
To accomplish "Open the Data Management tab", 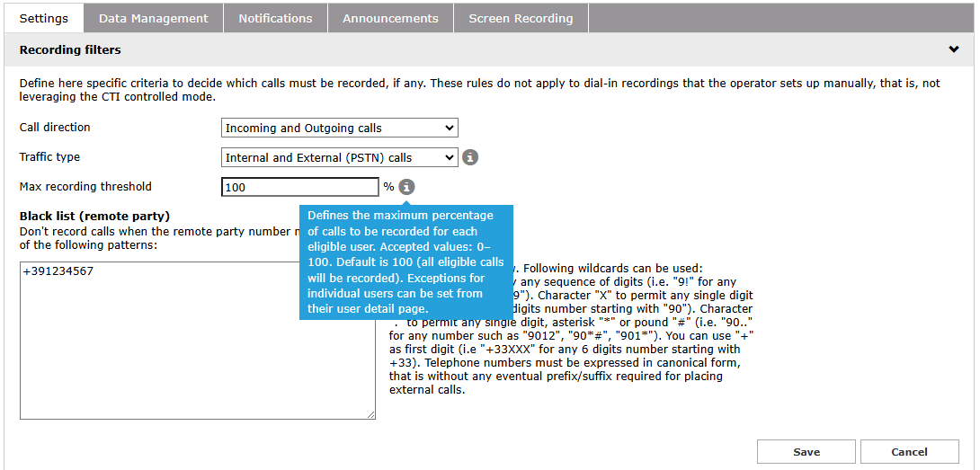I will coord(154,18).
